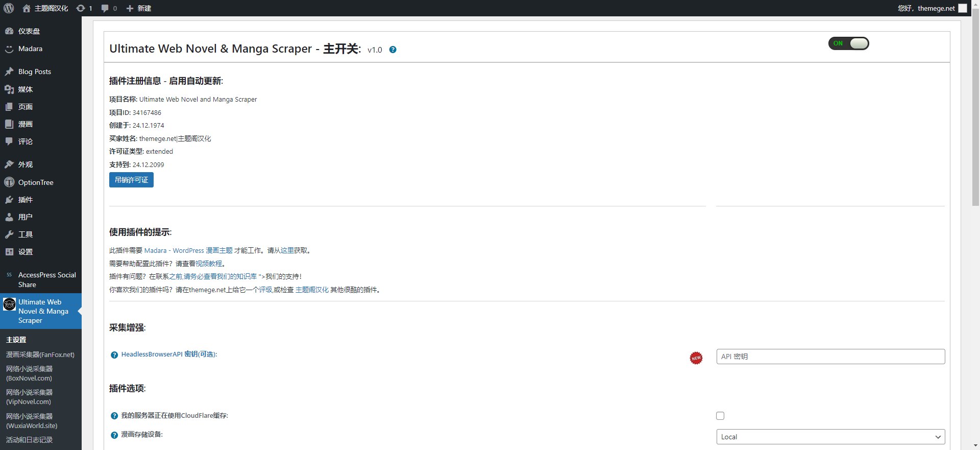This screenshot has height=450, width=980.
Task: Click the 评级 link
Action: click(265, 290)
